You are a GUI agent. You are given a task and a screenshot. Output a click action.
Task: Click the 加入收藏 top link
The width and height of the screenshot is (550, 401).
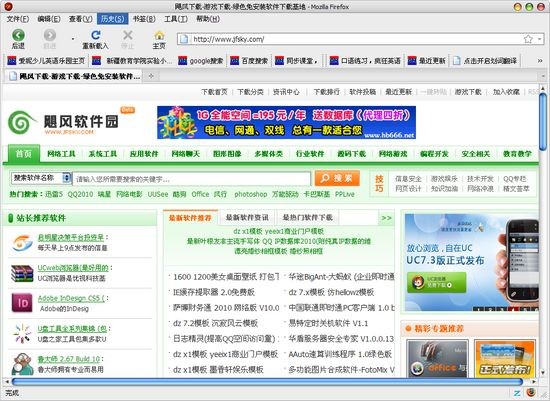click(x=506, y=92)
